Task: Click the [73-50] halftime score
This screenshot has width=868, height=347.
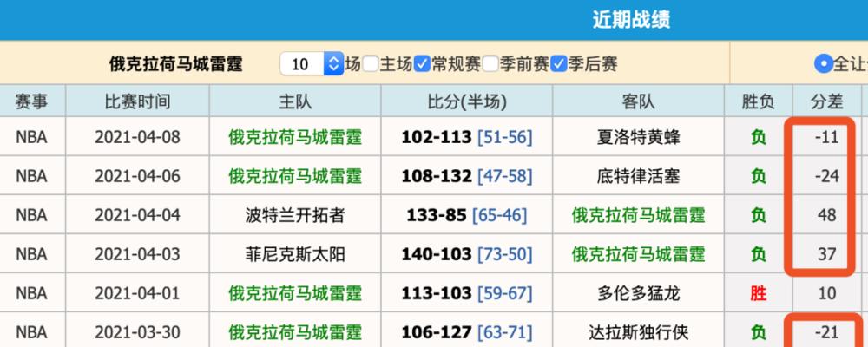Action: [x=505, y=254]
